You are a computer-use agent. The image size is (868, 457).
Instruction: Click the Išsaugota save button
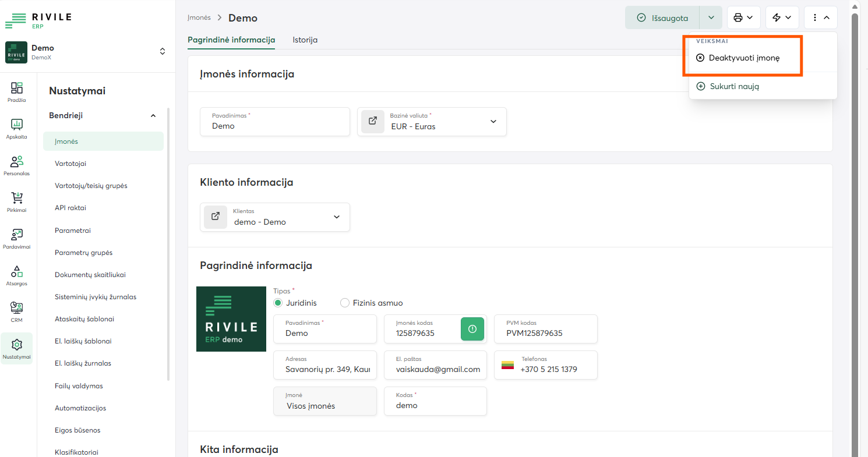[663, 18]
